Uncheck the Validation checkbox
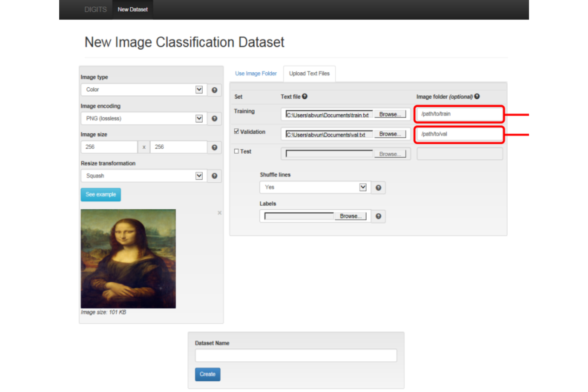 236,131
